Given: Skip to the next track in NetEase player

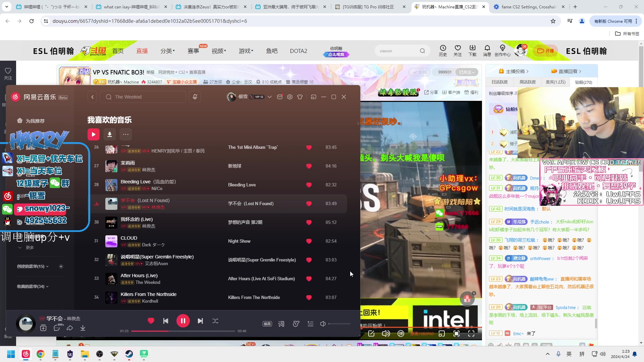Looking at the screenshot, I should pos(200,321).
